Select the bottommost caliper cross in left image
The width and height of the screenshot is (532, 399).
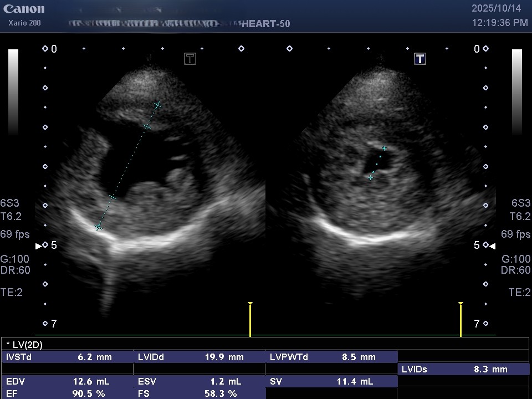pyautogui.click(x=99, y=227)
